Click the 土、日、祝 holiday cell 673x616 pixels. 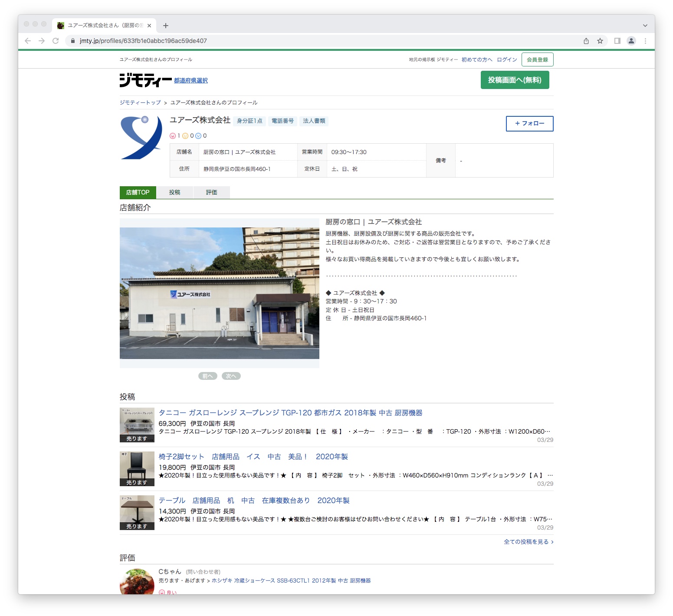click(x=376, y=169)
